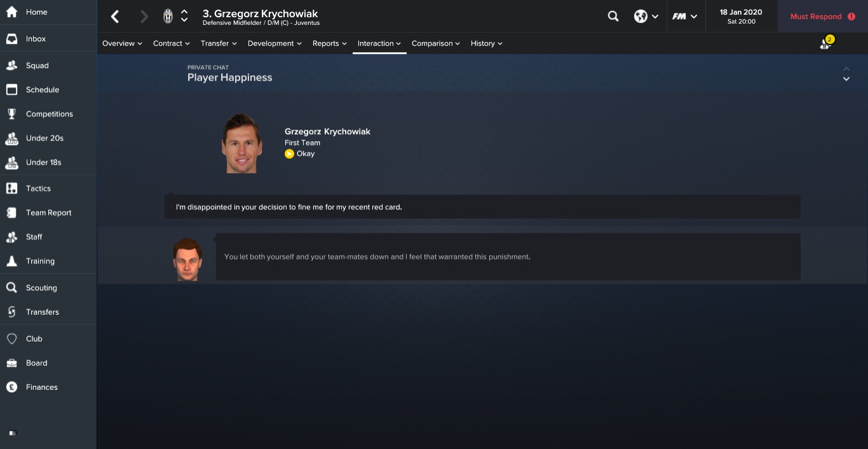Expand the FM menu dropdown

coord(685,17)
